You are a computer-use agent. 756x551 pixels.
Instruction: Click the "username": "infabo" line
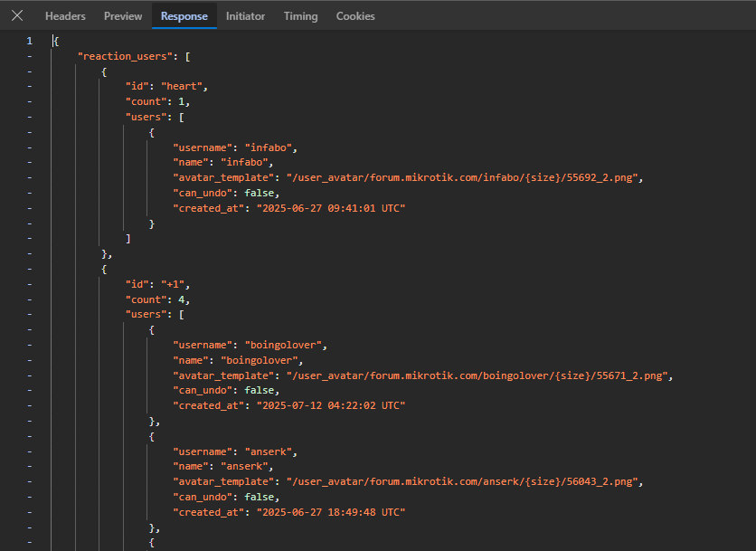[235, 147]
